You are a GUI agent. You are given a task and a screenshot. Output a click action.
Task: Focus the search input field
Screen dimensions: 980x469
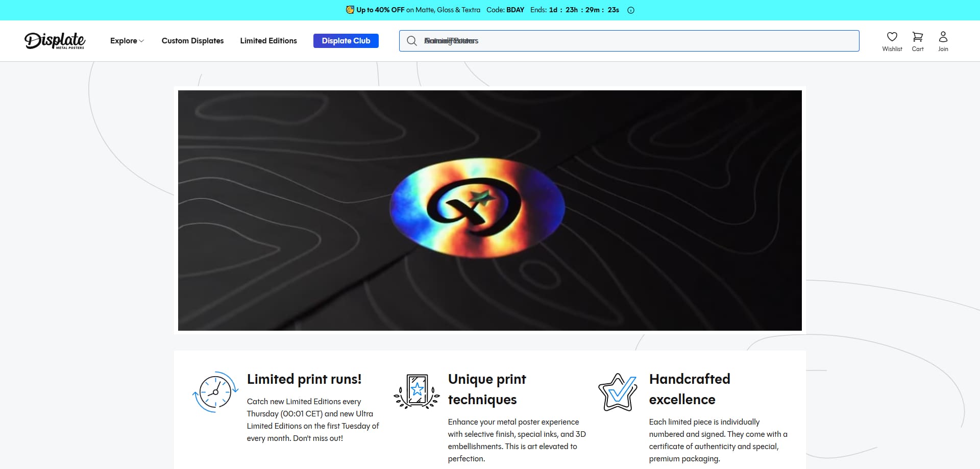629,41
